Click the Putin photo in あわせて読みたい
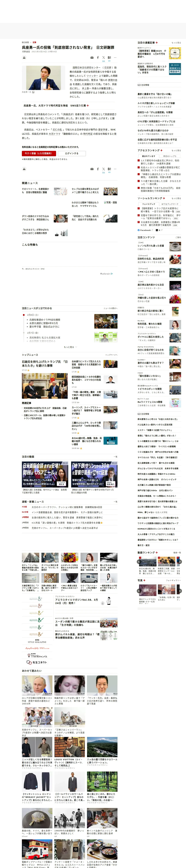186x868 pixels. [37, 686]
